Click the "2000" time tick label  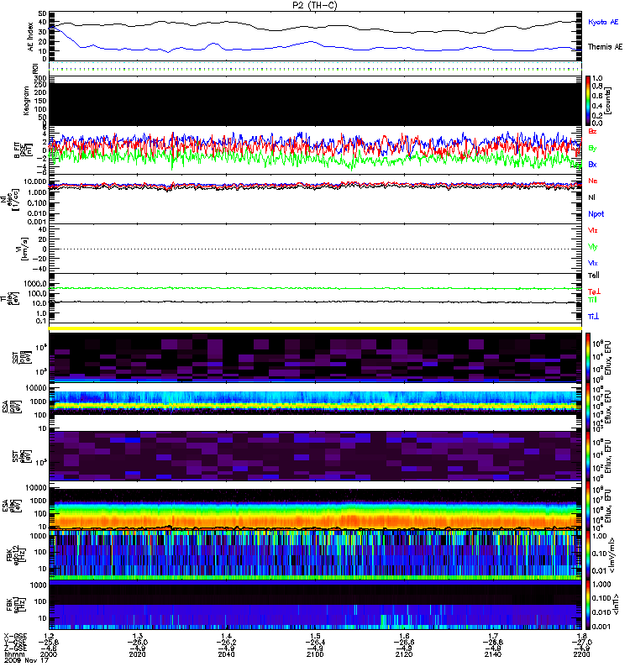[x=49, y=654]
